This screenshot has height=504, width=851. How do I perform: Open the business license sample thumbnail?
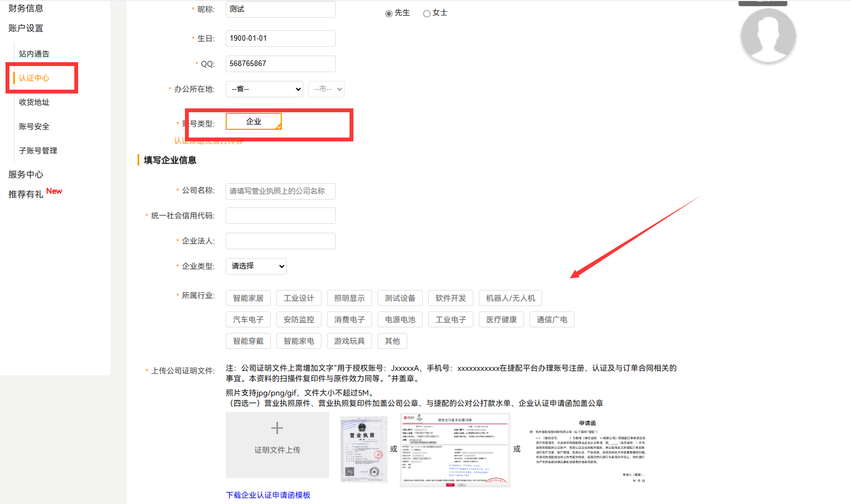tap(363, 449)
